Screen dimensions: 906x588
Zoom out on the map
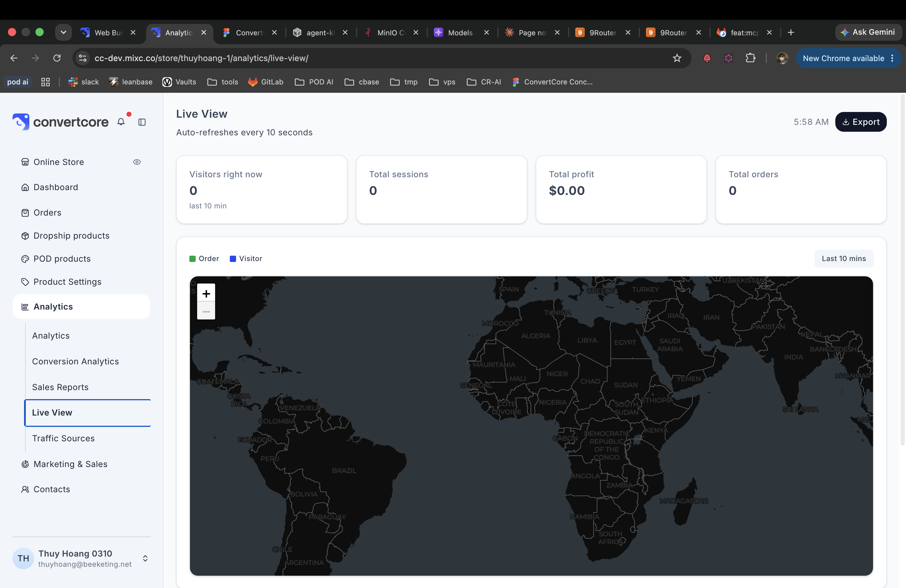[206, 311]
